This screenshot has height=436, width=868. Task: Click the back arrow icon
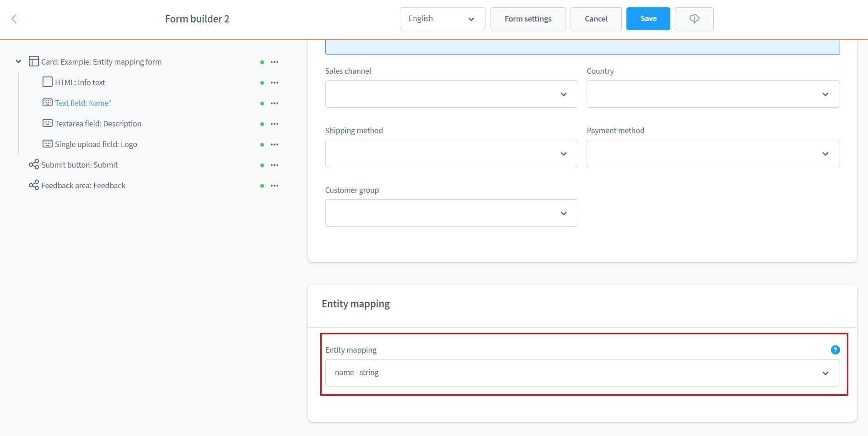[14, 19]
